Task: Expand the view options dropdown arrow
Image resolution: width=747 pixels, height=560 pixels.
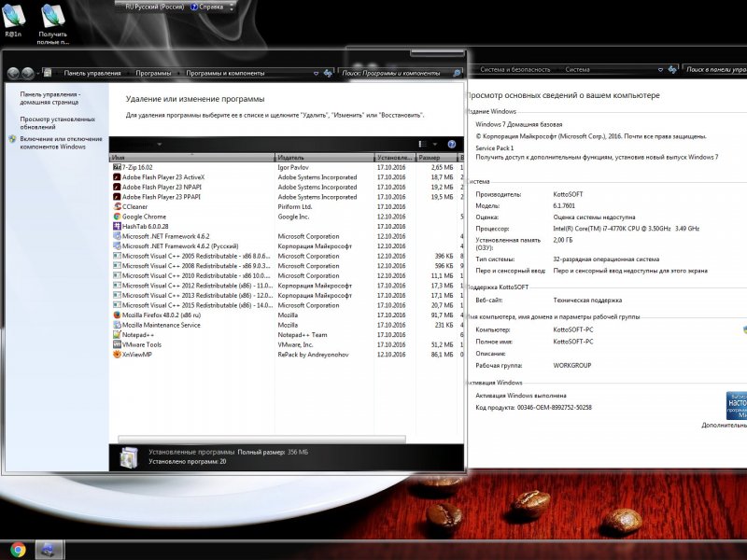Action: [x=435, y=145]
